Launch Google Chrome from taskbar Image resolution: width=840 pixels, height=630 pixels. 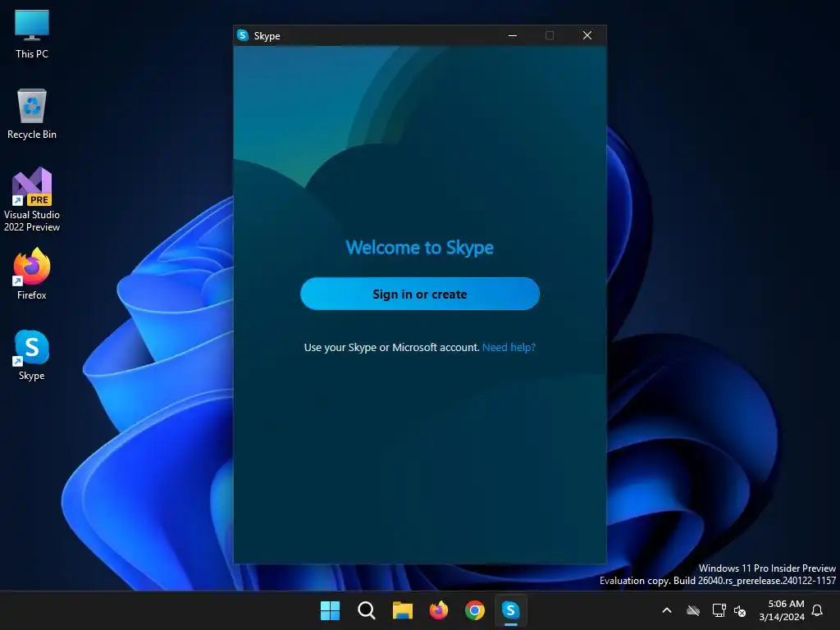475,610
